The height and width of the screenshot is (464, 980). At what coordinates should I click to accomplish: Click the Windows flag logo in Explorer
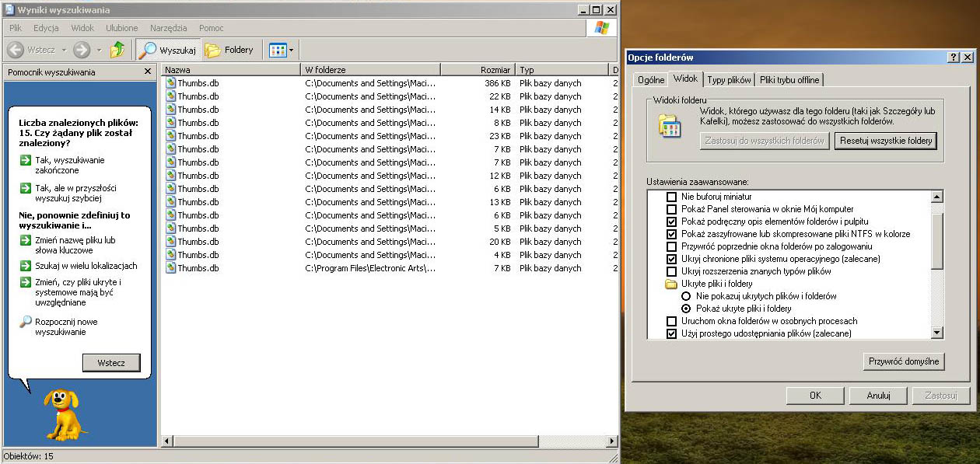(x=601, y=27)
